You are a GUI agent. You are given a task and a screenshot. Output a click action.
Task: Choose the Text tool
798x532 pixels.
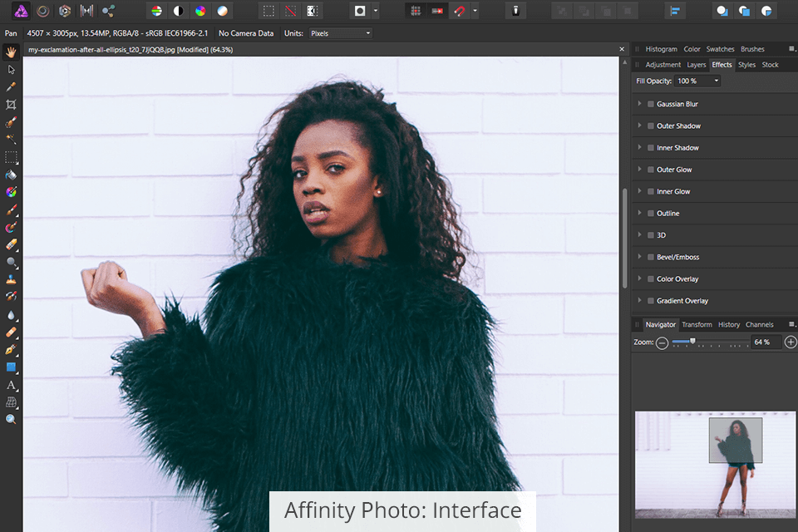click(x=11, y=385)
